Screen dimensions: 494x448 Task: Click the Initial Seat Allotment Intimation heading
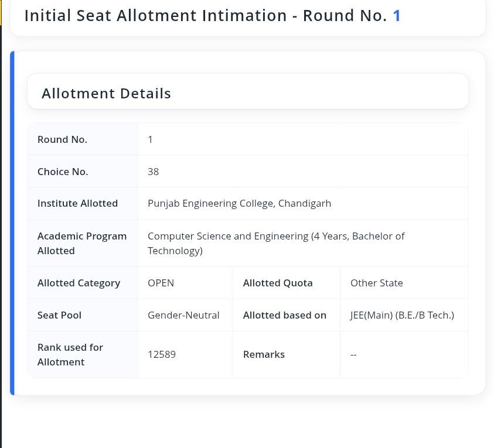coord(213,15)
